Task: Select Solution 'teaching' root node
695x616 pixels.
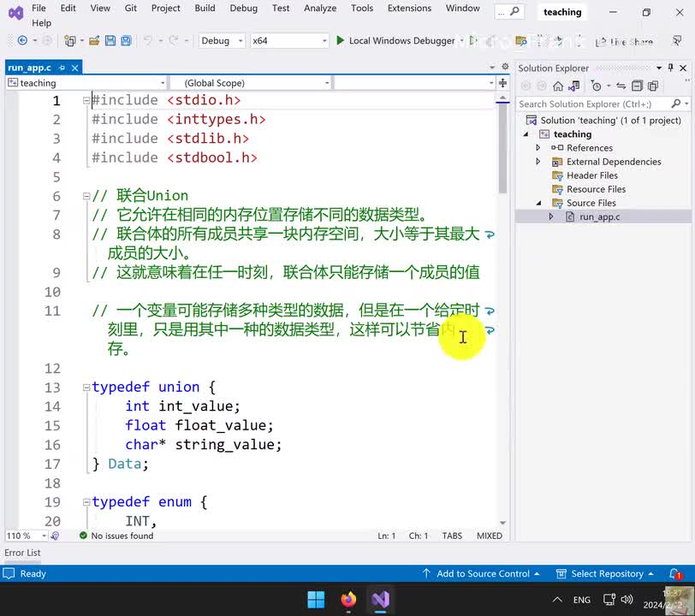Action: (x=610, y=121)
